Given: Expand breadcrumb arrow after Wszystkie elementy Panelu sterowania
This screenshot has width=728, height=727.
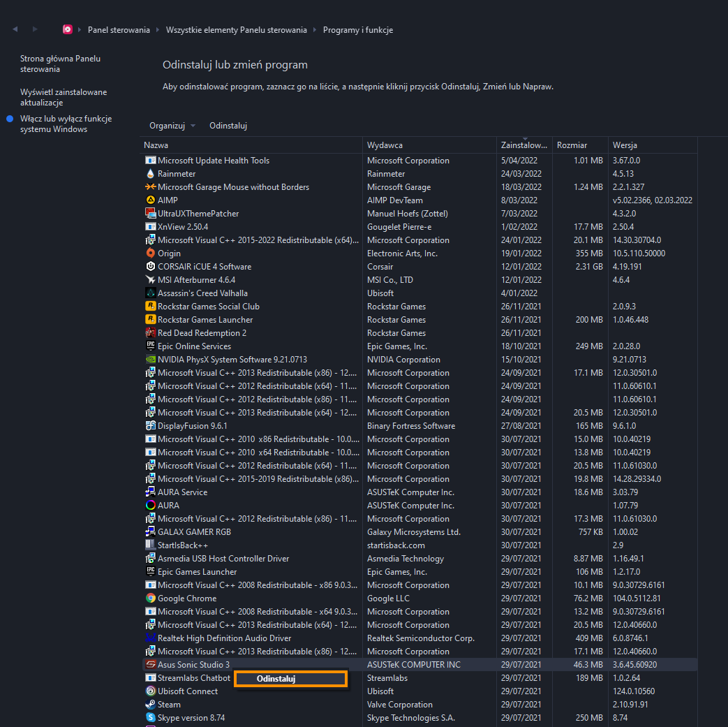Looking at the screenshot, I should pyautogui.click(x=315, y=30).
